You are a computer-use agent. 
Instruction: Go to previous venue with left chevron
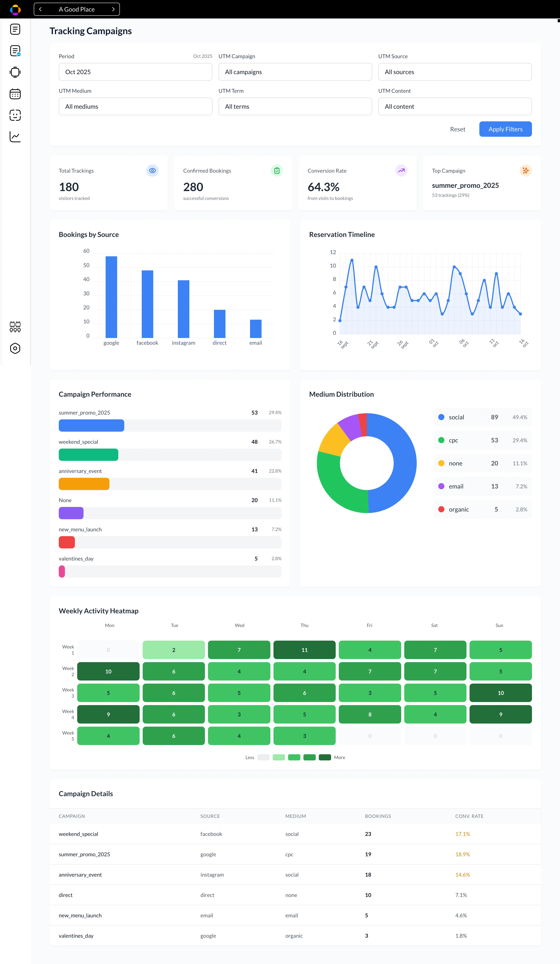[x=40, y=9]
